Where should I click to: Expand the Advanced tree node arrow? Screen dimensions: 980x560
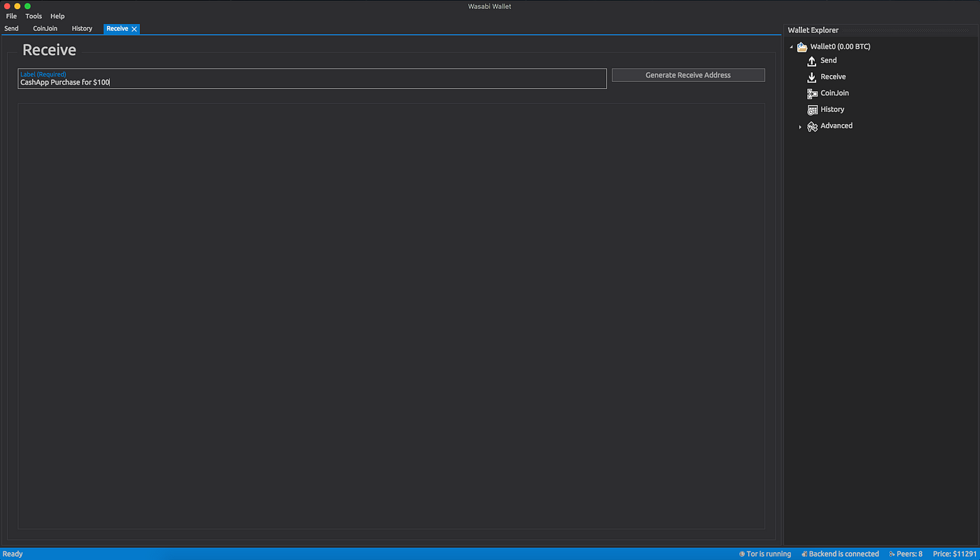800,127
